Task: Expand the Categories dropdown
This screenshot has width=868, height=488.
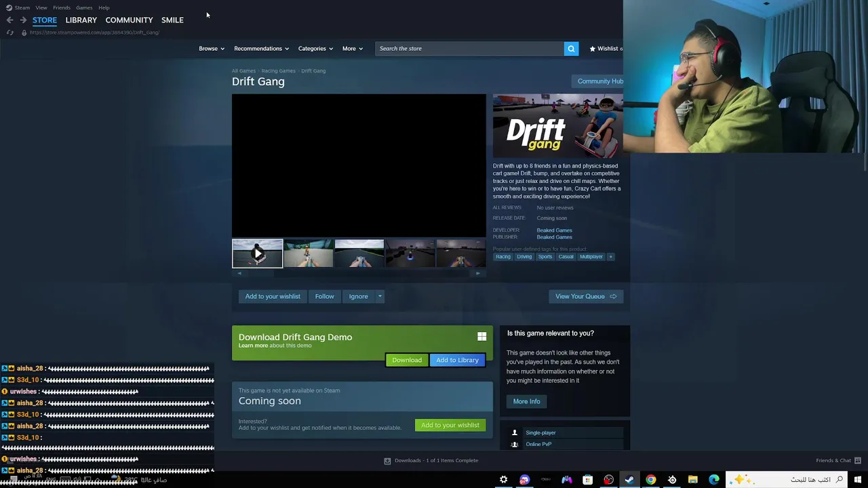Action: coord(315,49)
